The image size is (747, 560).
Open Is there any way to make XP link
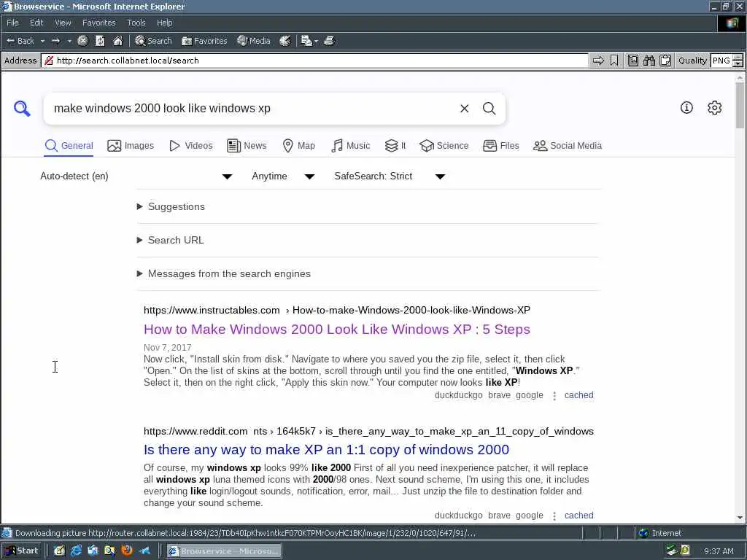tap(326, 449)
